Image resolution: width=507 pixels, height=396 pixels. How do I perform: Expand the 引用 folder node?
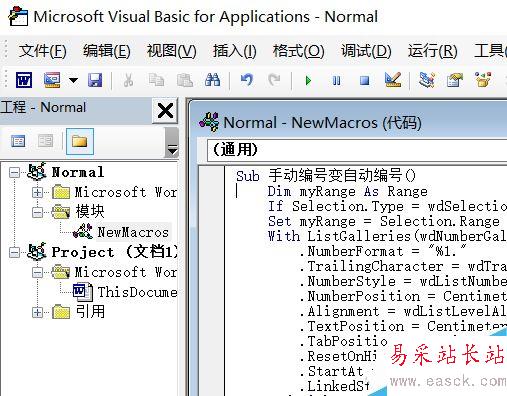coord(37,312)
